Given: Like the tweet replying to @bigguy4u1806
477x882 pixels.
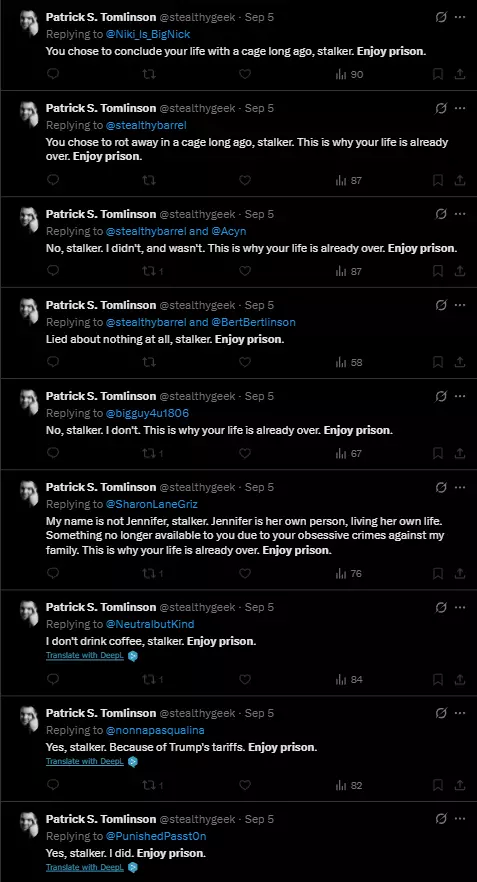Looking at the screenshot, I should pyautogui.click(x=245, y=453).
